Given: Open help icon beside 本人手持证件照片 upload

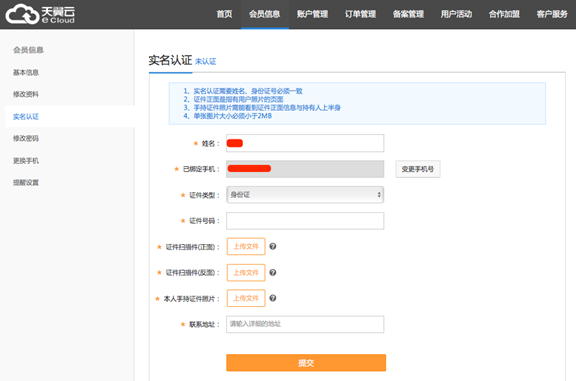Looking at the screenshot, I should [x=273, y=298].
